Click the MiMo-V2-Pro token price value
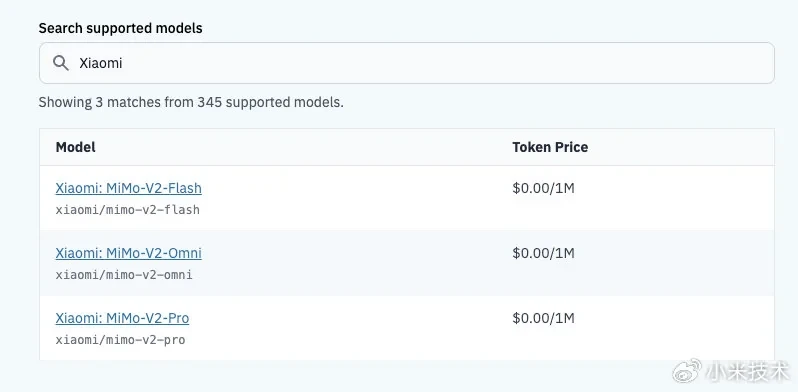Screen dimensions: 798x392 [543, 318]
